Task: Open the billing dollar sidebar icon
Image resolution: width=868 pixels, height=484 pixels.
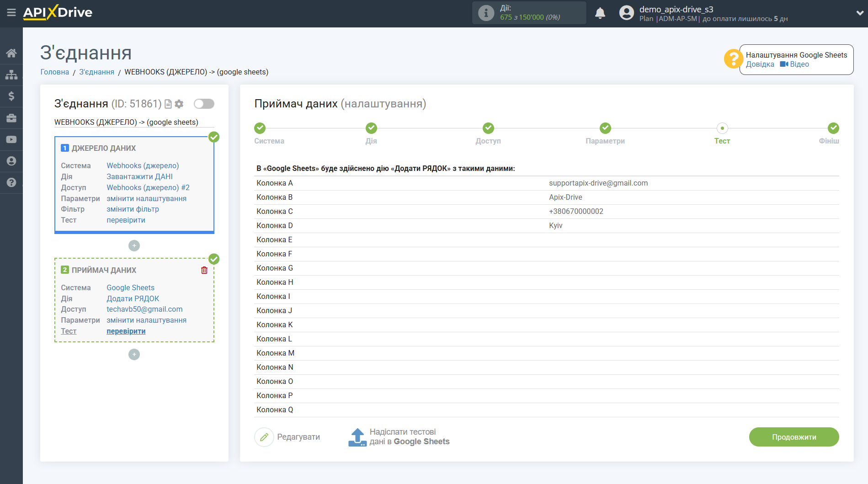Action: point(11,96)
